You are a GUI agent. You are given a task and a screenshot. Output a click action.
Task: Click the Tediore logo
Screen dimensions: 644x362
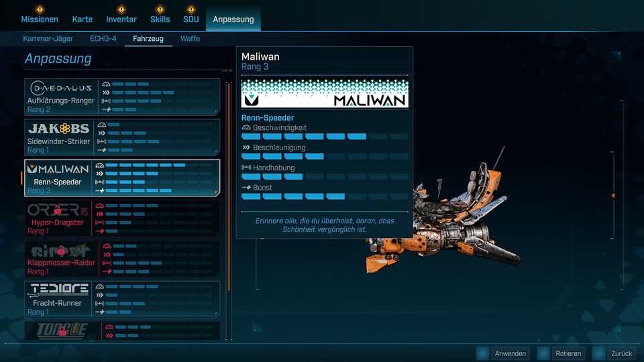pyautogui.click(x=58, y=290)
